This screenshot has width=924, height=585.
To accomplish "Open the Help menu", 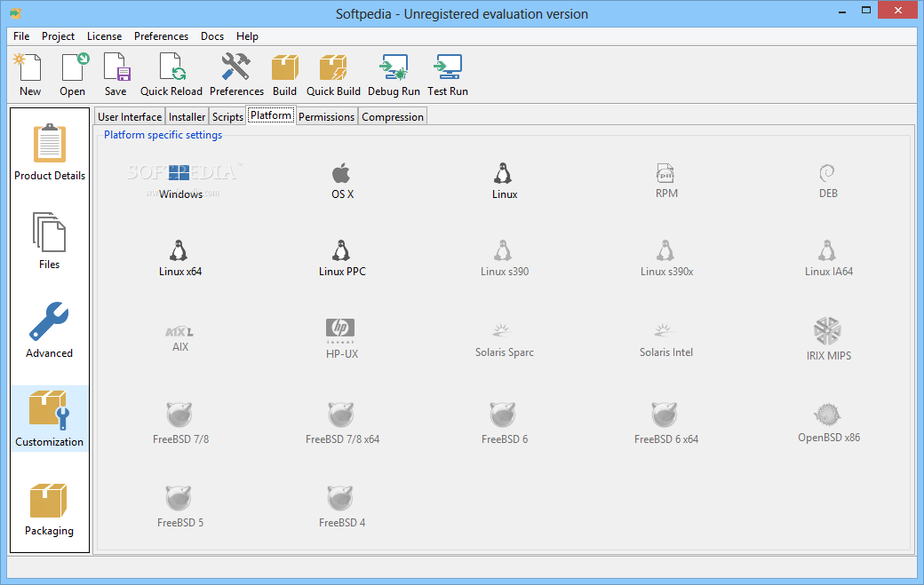I will [x=248, y=36].
